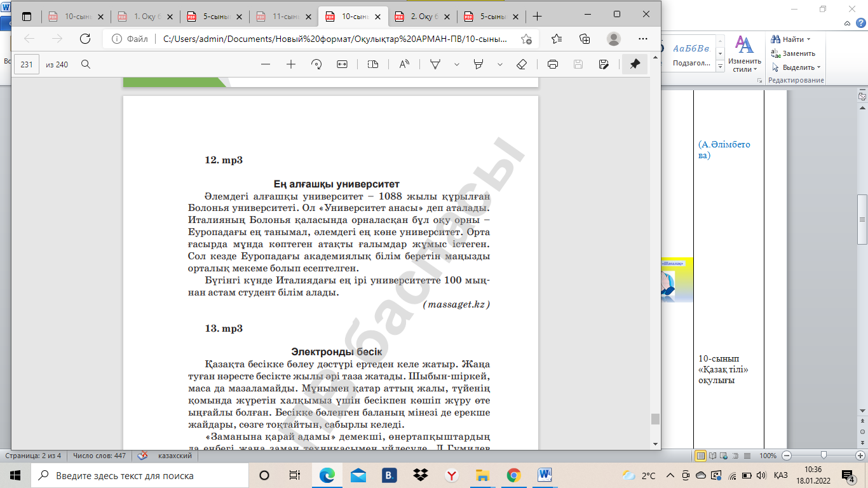This screenshot has width=868, height=488.
Task: Open the PDF page view options
Action: click(373, 64)
